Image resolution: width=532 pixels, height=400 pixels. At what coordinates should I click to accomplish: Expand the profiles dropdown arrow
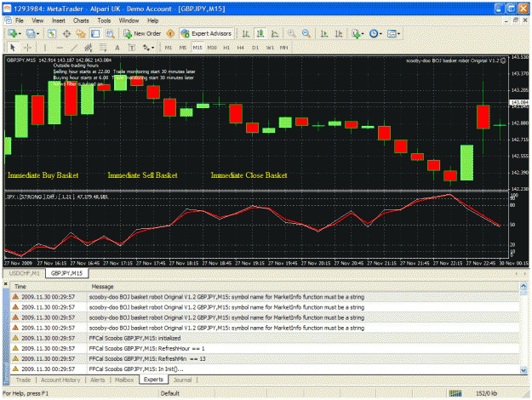tap(37, 34)
